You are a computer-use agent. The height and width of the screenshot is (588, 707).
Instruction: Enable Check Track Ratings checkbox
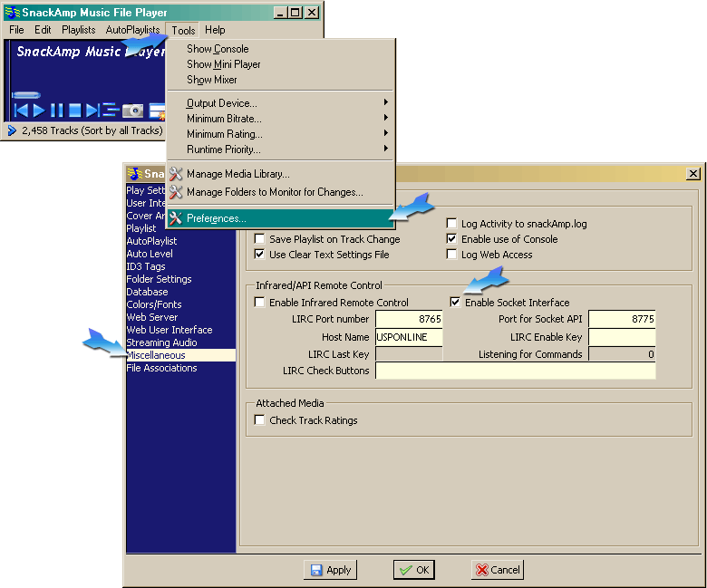click(260, 420)
